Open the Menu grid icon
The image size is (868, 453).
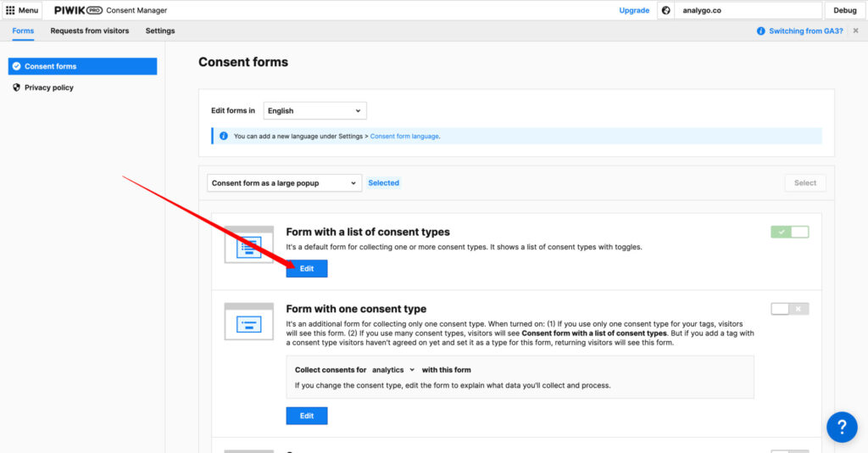[x=10, y=10]
